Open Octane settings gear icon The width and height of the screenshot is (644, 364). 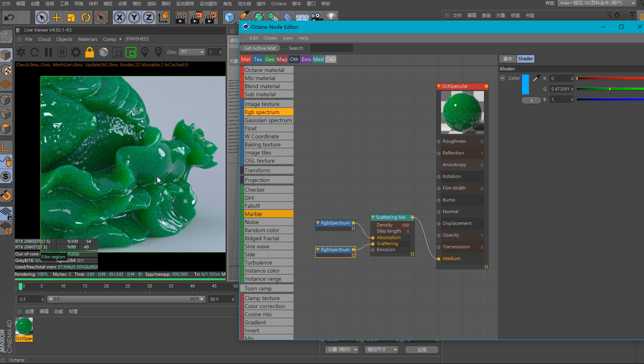(76, 52)
